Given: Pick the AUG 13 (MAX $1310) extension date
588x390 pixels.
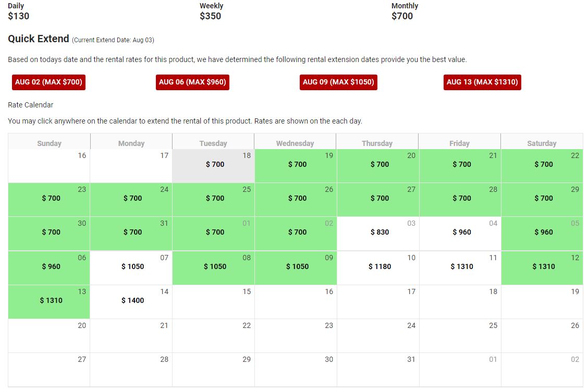Looking at the screenshot, I should 482,82.
